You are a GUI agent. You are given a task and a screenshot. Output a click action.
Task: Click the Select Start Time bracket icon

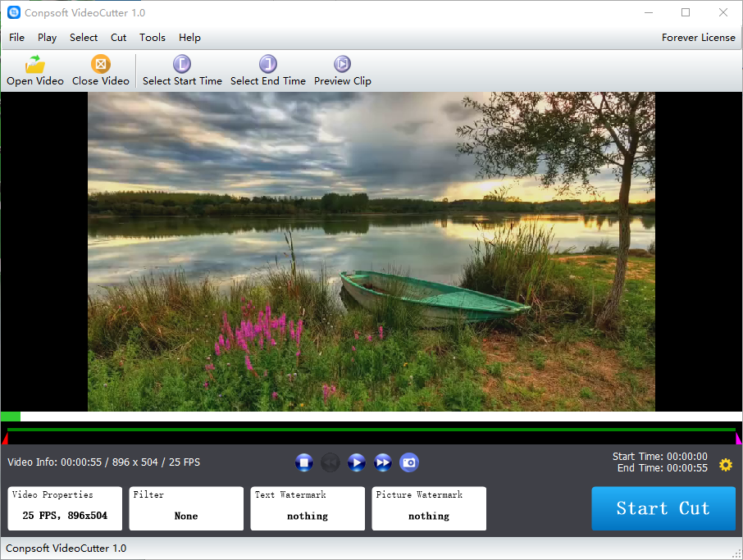point(182,64)
